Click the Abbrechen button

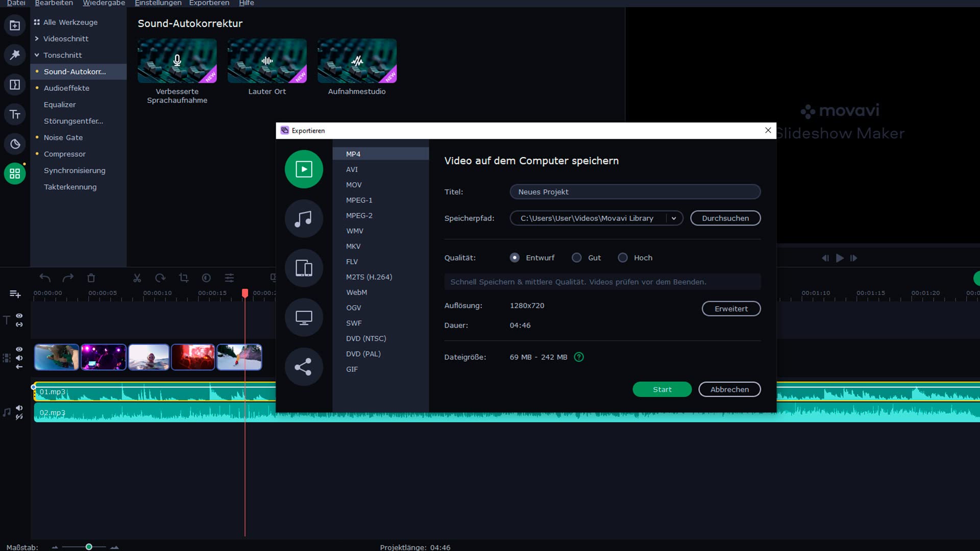729,389
